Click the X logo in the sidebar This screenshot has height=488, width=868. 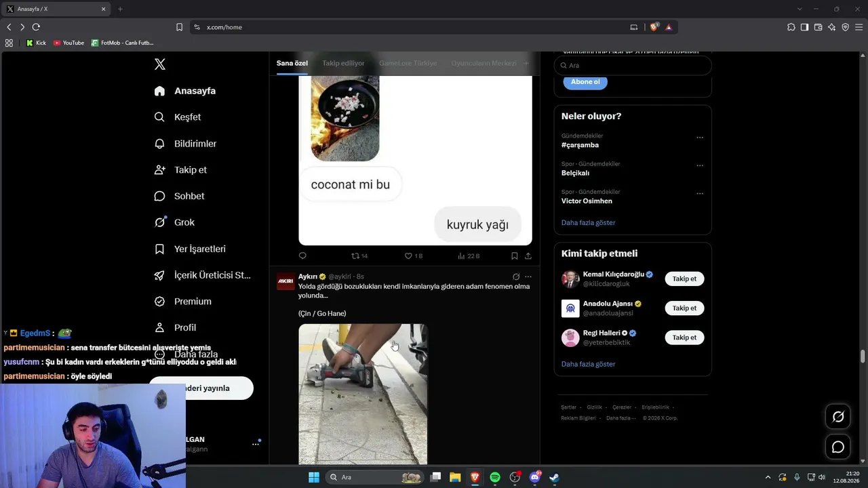click(x=160, y=64)
